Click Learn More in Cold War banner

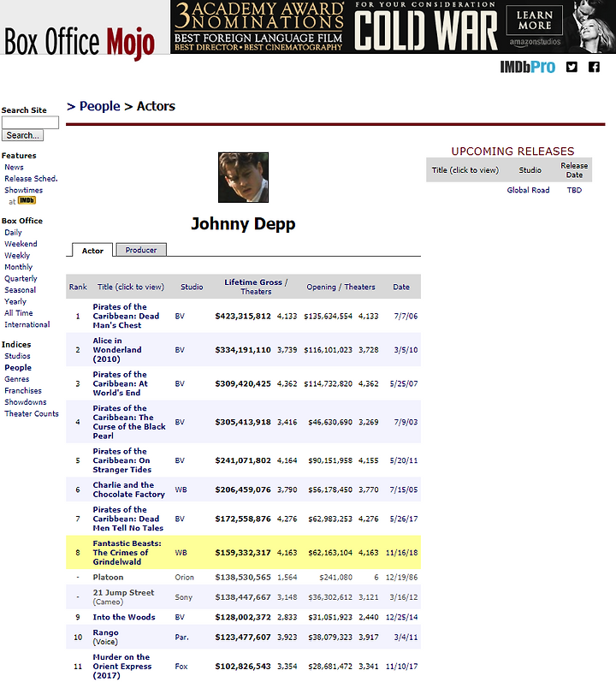(534, 21)
